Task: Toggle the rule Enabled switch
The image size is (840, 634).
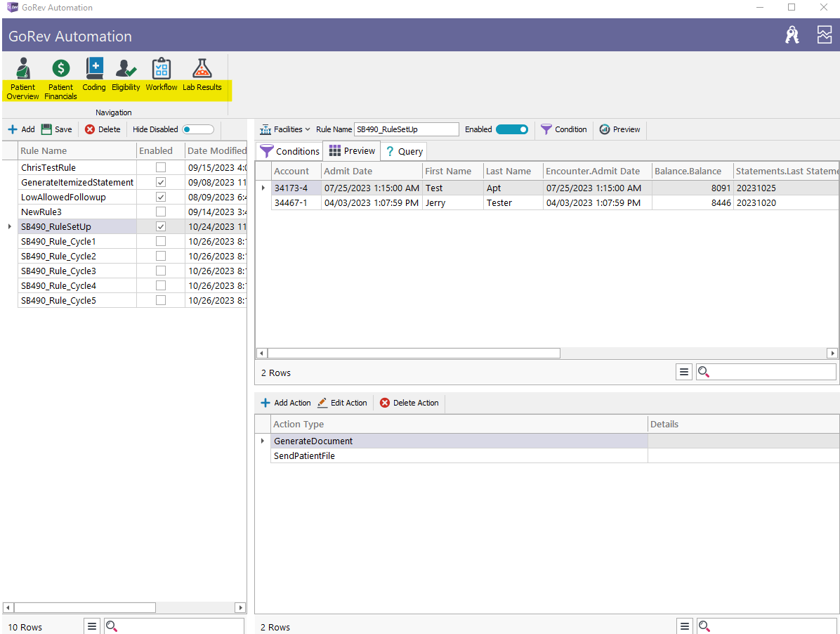Action: (511, 129)
